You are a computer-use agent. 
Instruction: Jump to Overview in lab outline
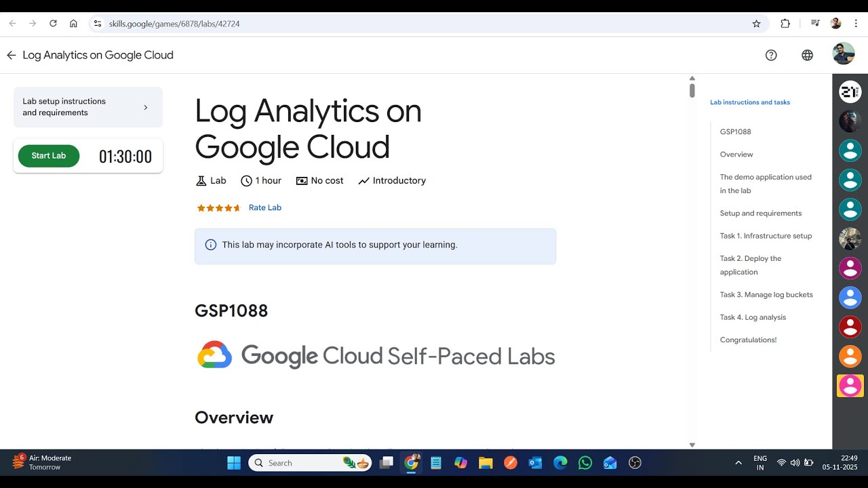736,155
